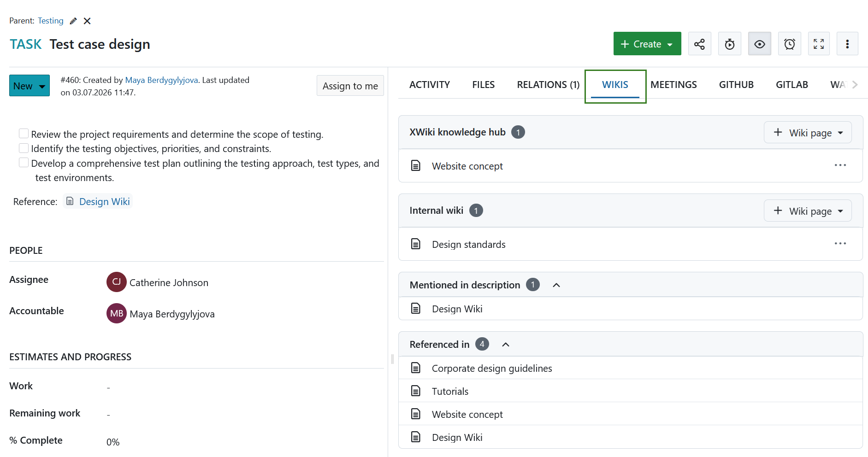Click the Test case design title
The image size is (868, 457).
[100, 44]
